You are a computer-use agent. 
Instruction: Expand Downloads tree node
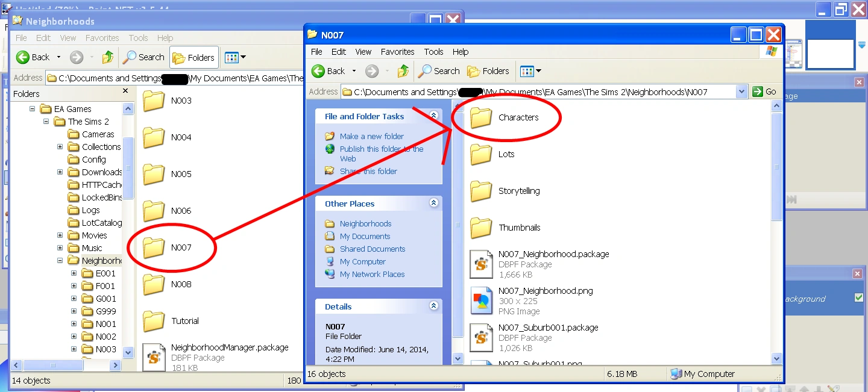(60, 172)
